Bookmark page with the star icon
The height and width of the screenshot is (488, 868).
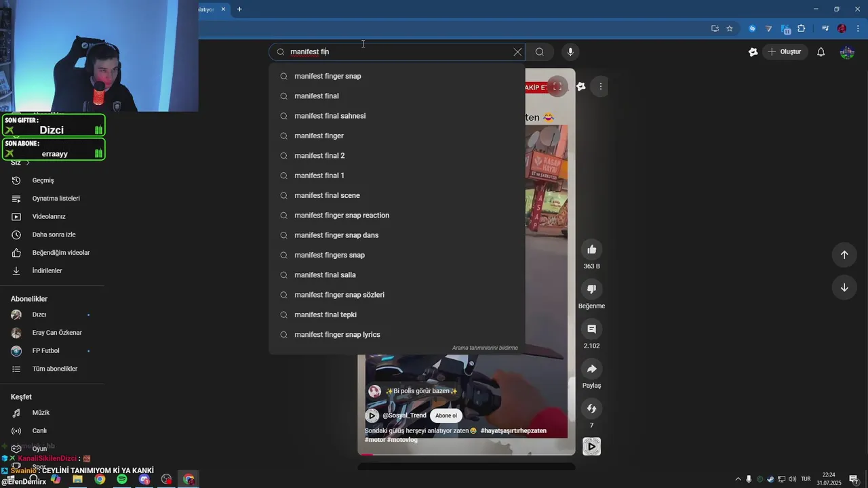coord(730,28)
